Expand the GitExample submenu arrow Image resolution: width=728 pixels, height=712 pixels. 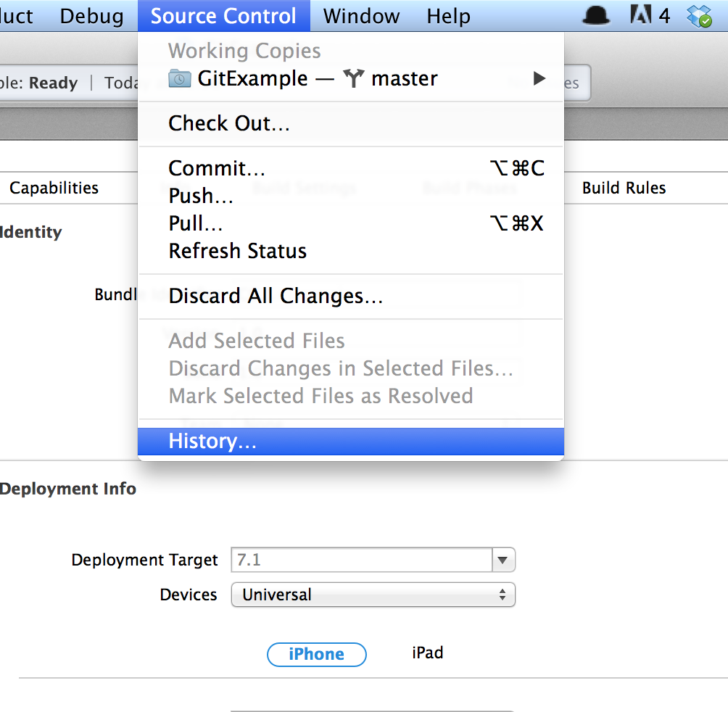coord(539,78)
